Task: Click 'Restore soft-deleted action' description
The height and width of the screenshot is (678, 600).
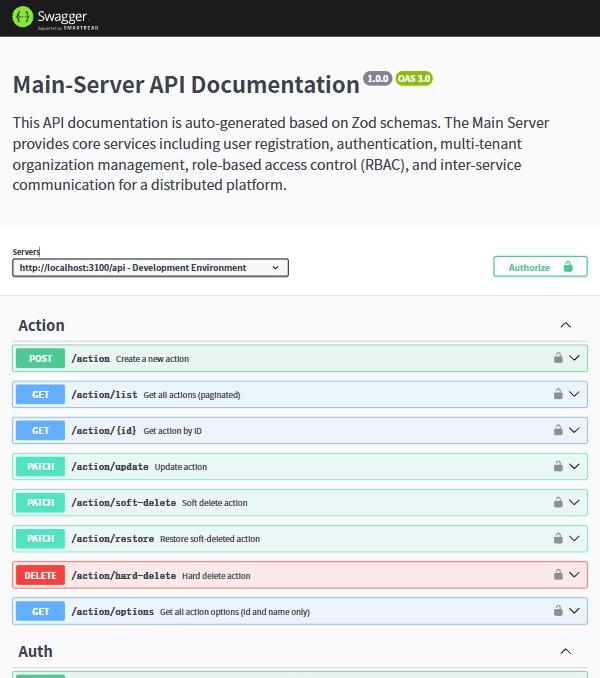Action: pos(210,539)
